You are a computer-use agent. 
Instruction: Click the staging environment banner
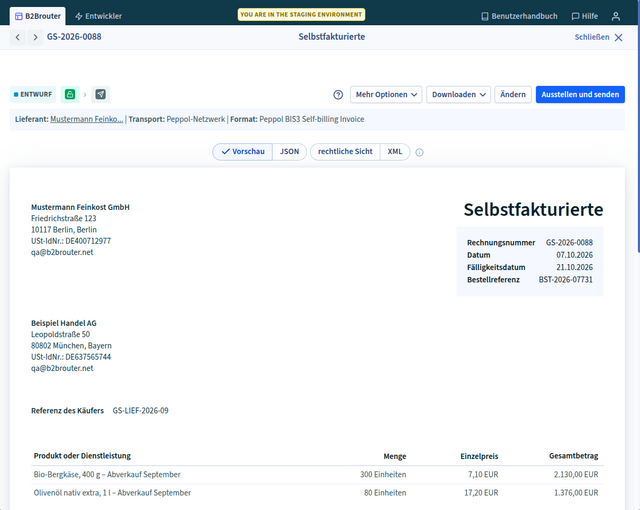click(301, 15)
